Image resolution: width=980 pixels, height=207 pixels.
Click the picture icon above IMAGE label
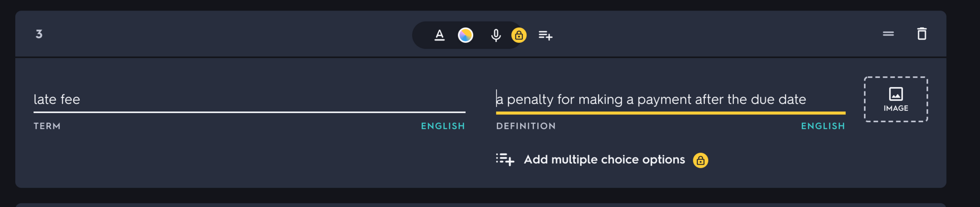pos(896,93)
